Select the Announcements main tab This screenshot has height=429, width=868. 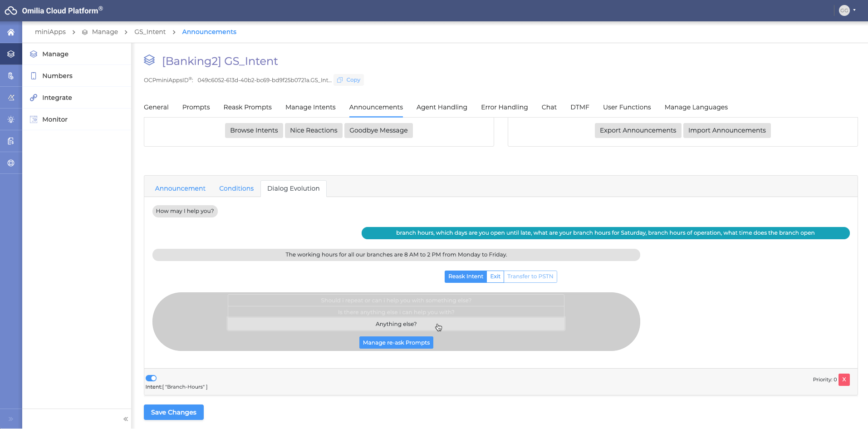pyautogui.click(x=376, y=107)
